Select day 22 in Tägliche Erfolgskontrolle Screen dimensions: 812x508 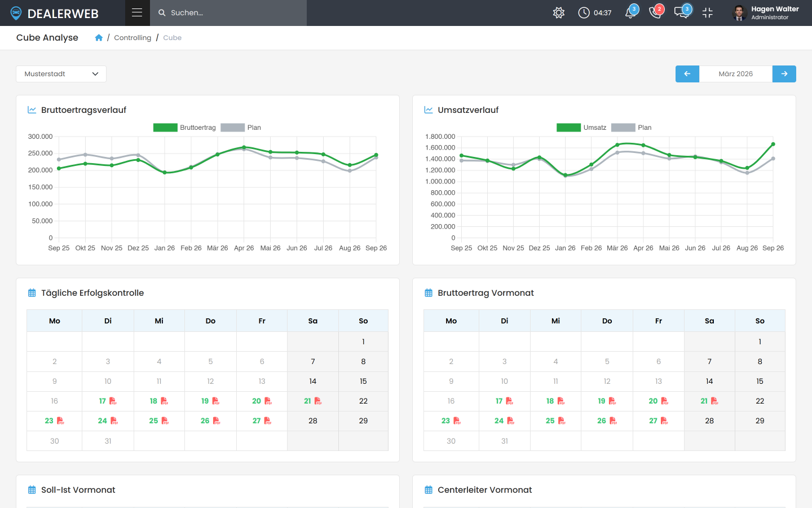coord(363,401)
